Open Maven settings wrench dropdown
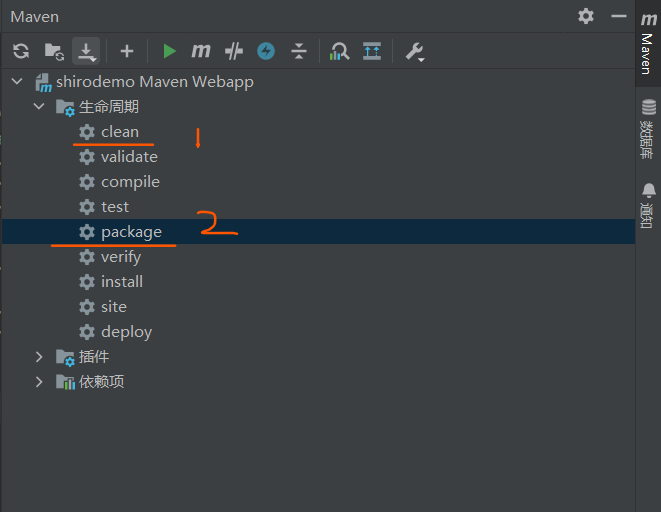 pos(414,51)
